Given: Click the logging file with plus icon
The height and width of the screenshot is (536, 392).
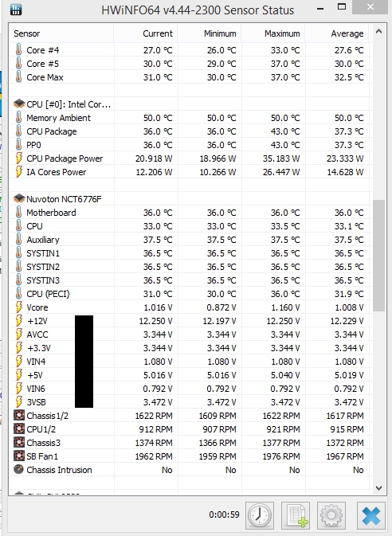Looking at the screenshot, I should pos(296,515).
